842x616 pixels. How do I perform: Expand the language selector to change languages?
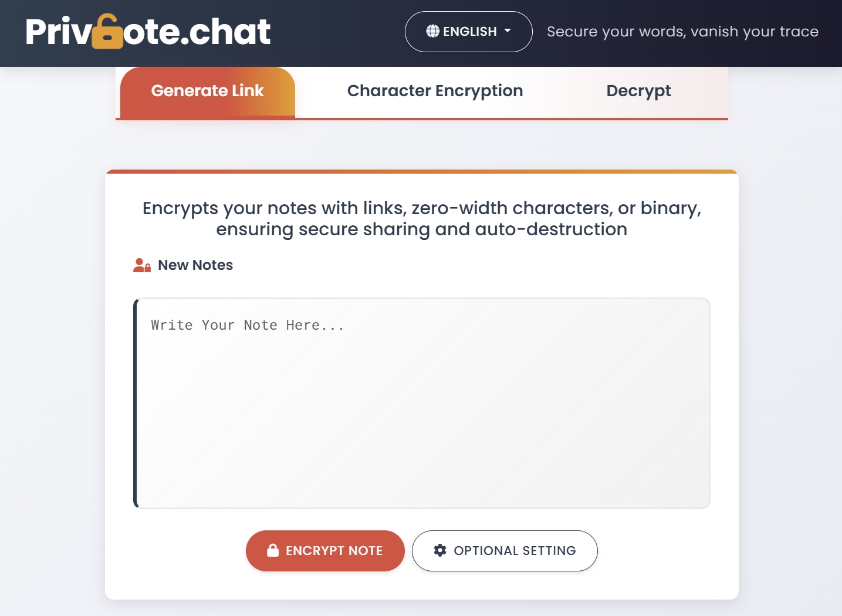point(468,32)
